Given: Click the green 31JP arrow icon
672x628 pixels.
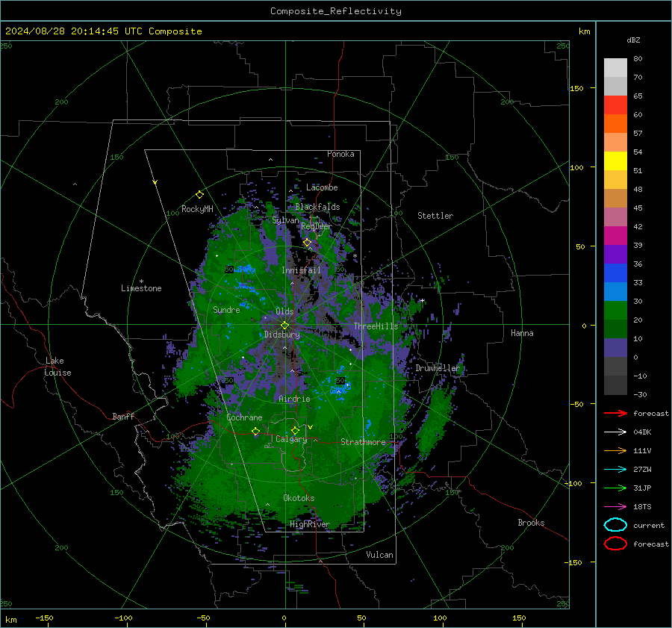Looking at the screenshot, I should point(615,488).
